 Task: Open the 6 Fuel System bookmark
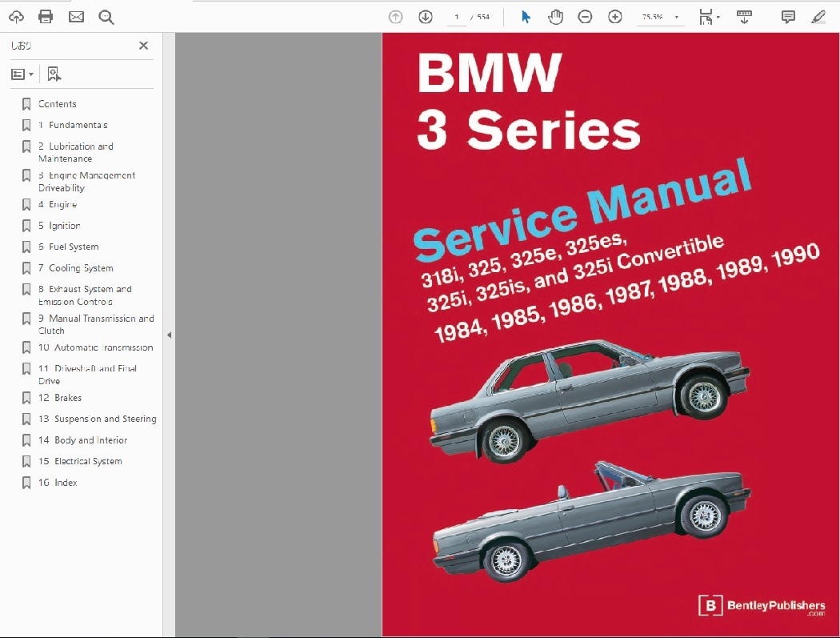pos(69,247)
